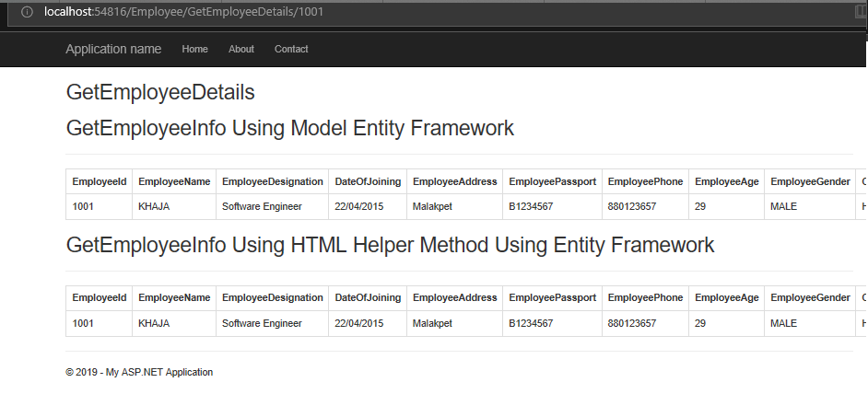Click the reader view icon at address bar's right
The height and width of the screenshot is (394, 868).
(861, 12)
